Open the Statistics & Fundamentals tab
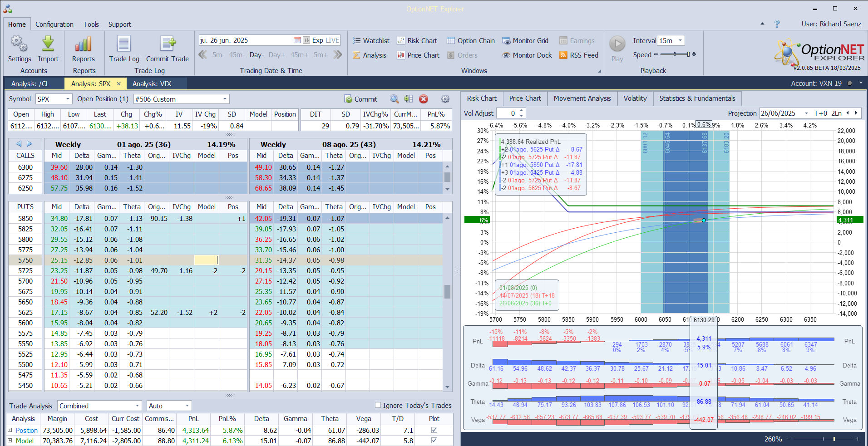 [697, 98]
